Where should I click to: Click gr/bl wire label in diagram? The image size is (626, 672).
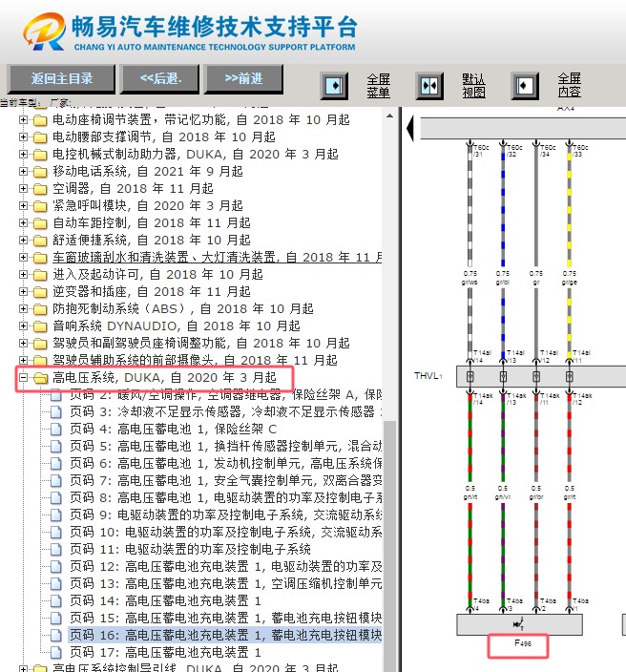(x=503, y=283)
